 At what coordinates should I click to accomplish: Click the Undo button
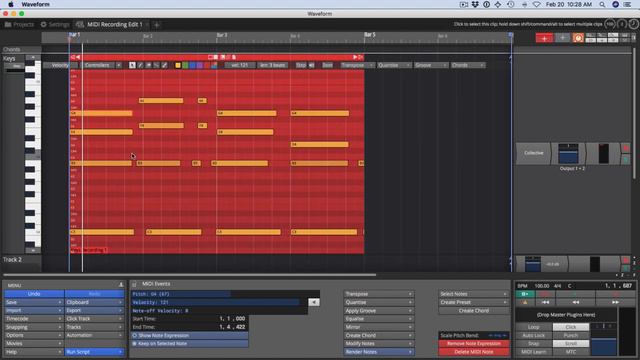(34, 294)
